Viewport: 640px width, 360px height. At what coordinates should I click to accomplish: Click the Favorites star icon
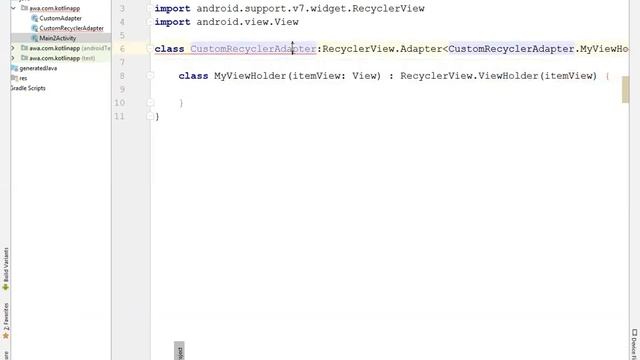click(5, 336)
